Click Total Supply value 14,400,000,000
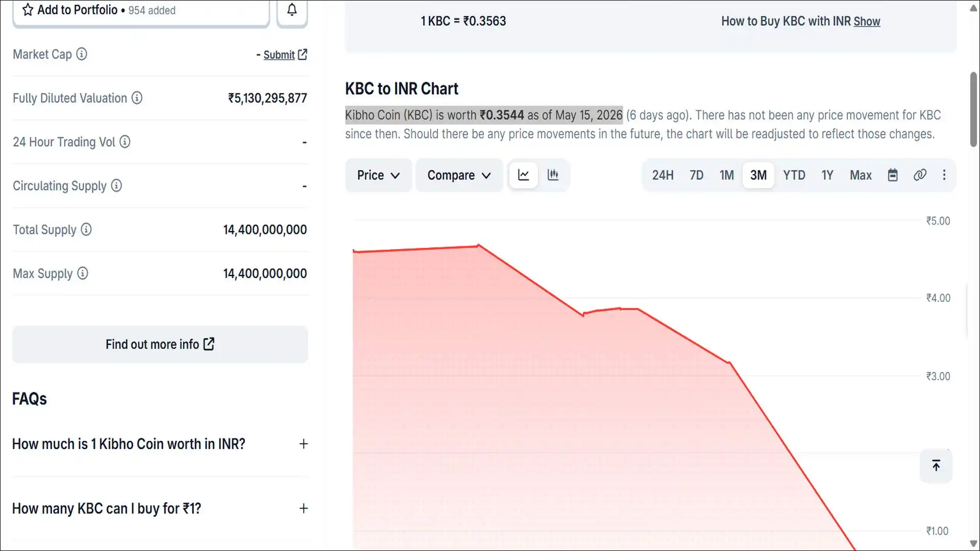The height and width of the screenshot is (551, 980). coord(265,230)
